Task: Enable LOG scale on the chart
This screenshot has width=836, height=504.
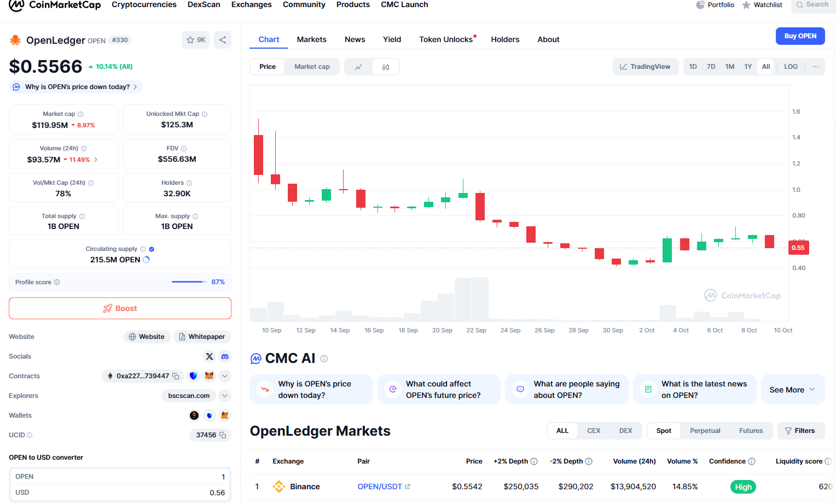Action: [791, 67]
